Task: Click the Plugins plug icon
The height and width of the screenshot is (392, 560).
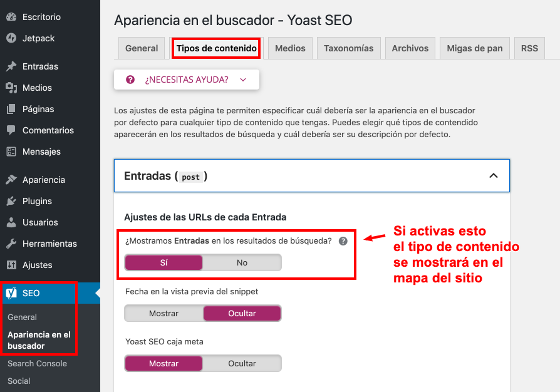Action: pos(11,201)
